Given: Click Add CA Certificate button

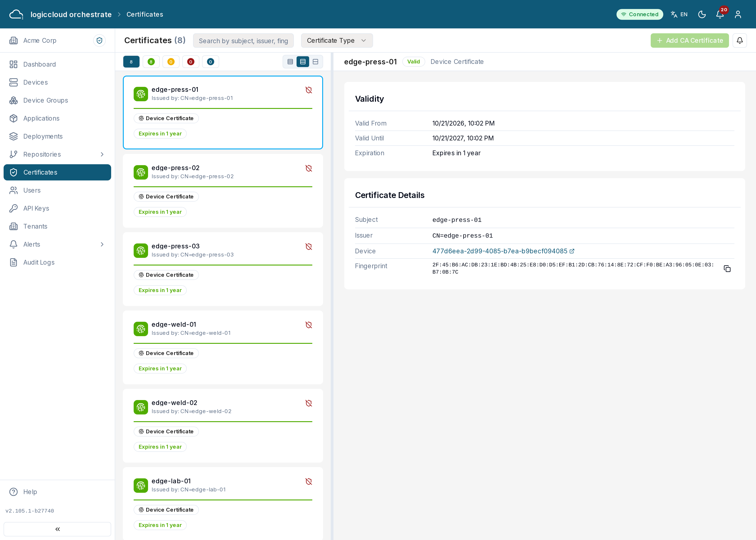Looking at the screenshot, I should pyautogui.click(x=689, y=40).
